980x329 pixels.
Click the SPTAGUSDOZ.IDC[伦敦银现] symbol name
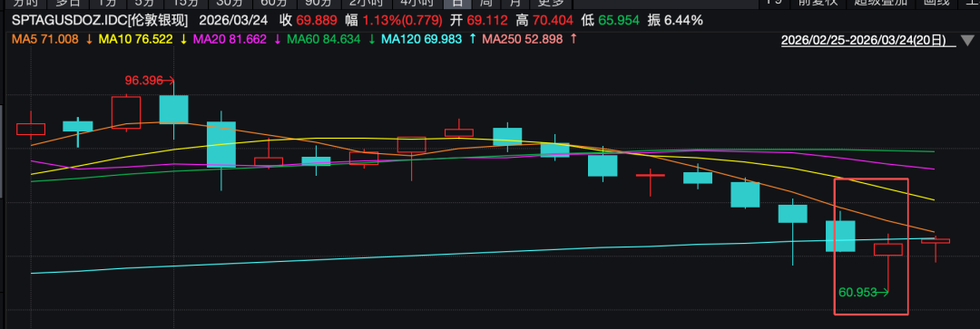[100, 20]
